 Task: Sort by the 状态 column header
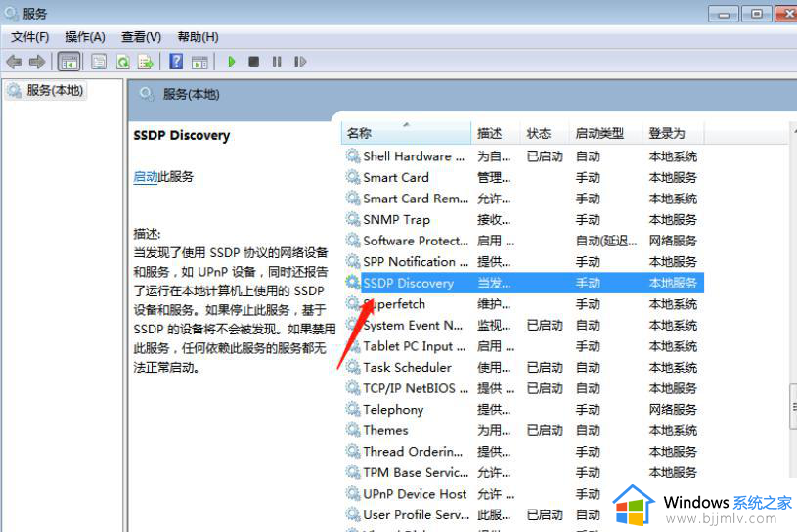click(545, 133)
